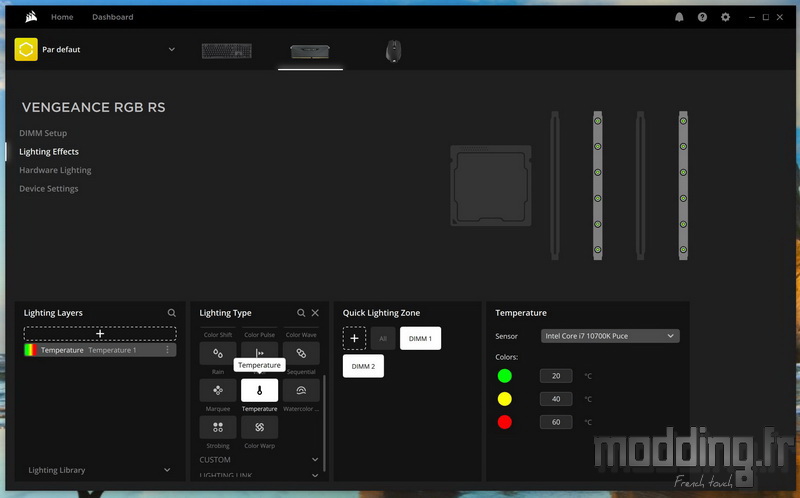The image size is (800, 498).
Task: Edit the 60 °C temperature field
Action: pos(556,422)
